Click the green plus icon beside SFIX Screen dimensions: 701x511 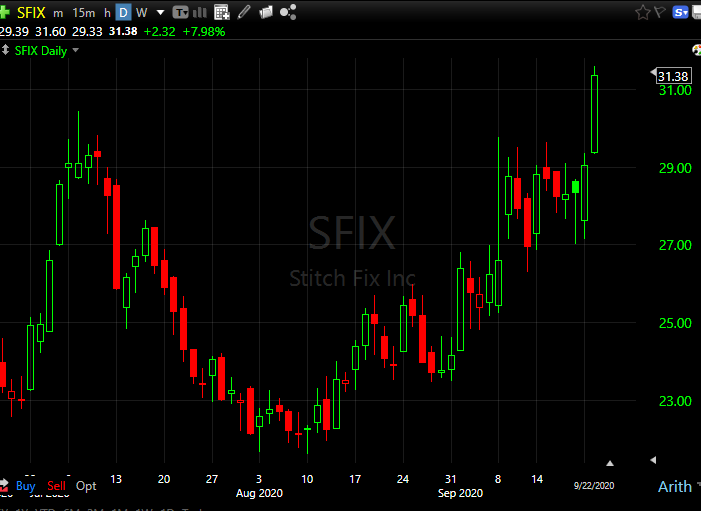(x=4, y=12)
